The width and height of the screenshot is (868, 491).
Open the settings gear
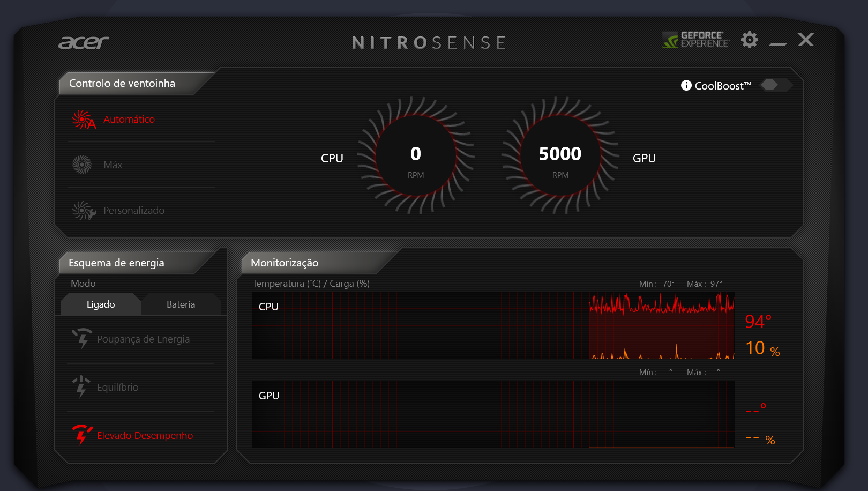[750, 40]
